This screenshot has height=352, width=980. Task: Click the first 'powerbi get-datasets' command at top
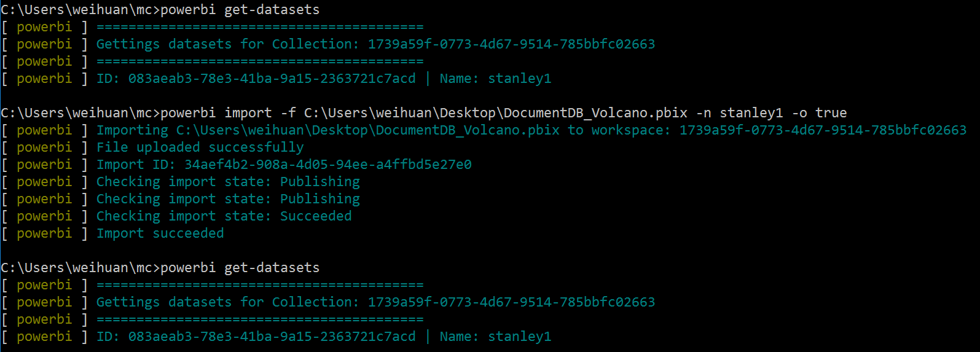tap(240, 10)
